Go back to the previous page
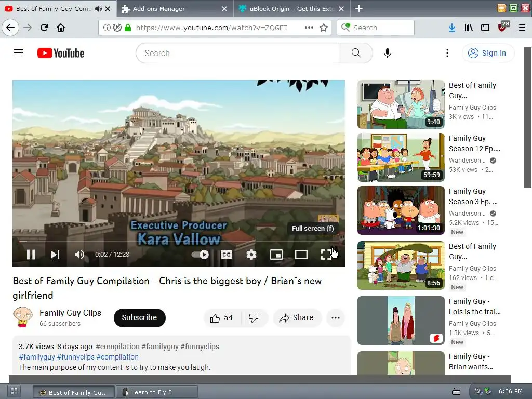 (10, 28)
